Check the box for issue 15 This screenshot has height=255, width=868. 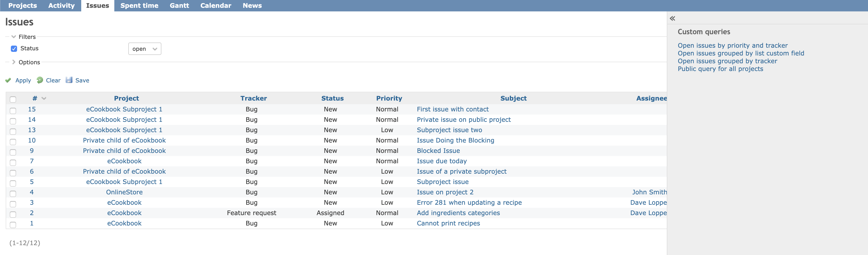point(13,110)
